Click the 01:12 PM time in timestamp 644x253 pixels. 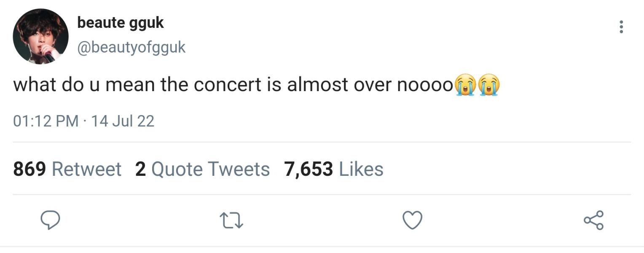(x=46, y=121)
